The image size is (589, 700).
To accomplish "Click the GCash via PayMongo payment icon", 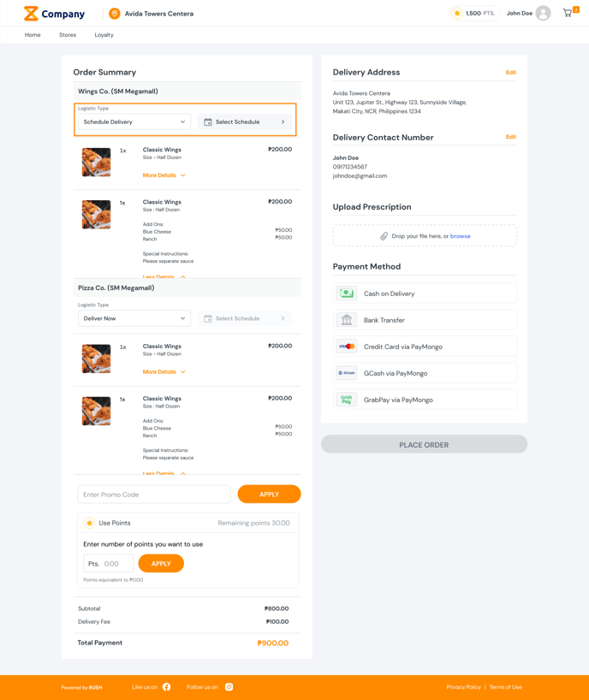I will tap(346, 372).
